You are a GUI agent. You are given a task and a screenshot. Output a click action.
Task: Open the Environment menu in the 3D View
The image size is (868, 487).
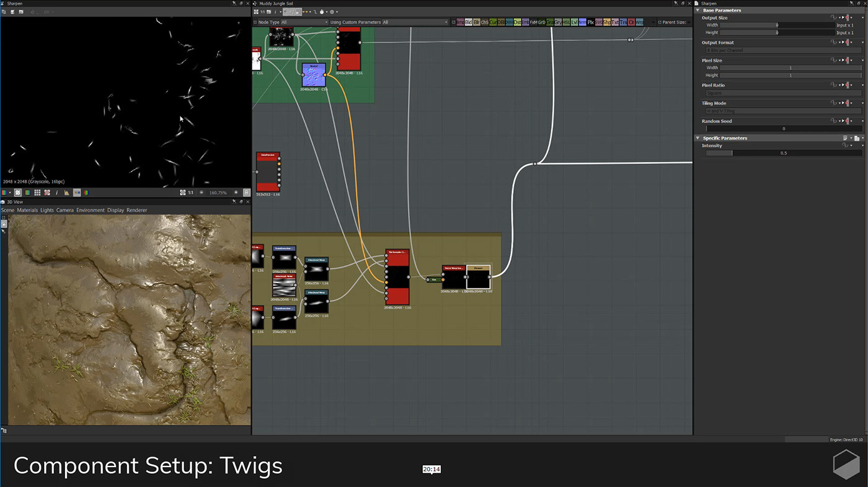91,210
